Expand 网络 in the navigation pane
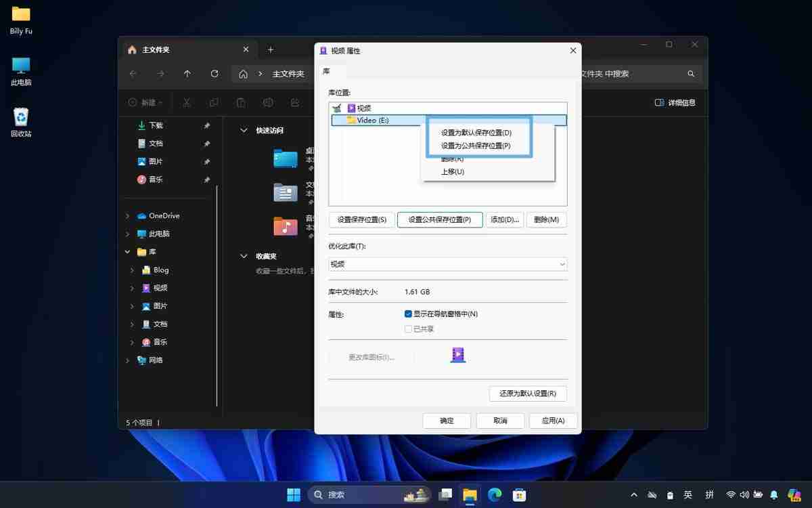The width and height of the screenshot is (812, 508). [x=128, y=360]
